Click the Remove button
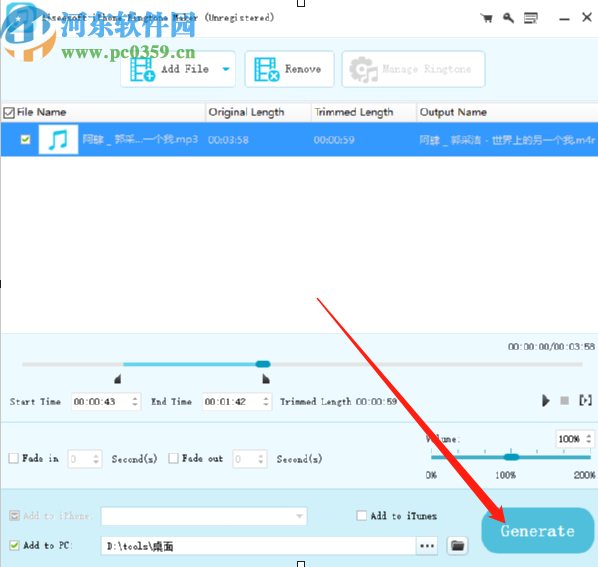The image size is (598, 567). pyautogui.click(x=289, y=69)
